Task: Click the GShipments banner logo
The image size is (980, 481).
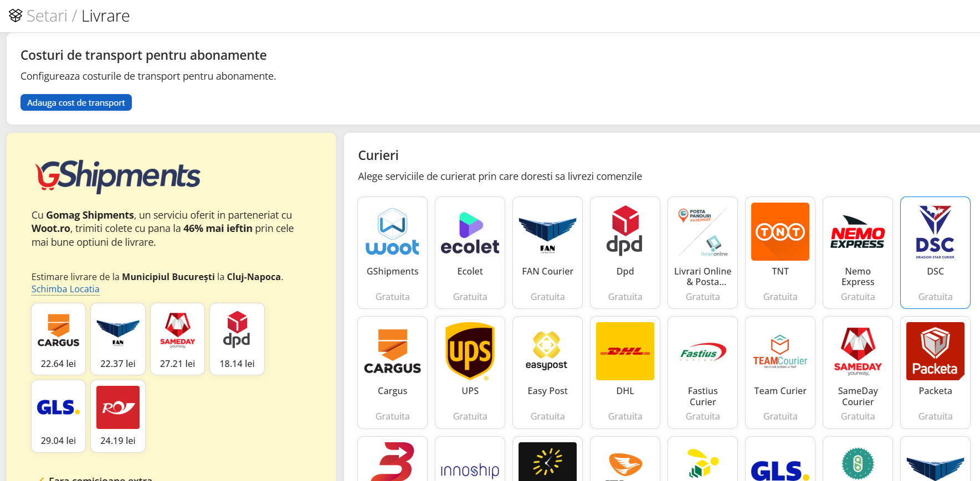Action: coord(117,176)
